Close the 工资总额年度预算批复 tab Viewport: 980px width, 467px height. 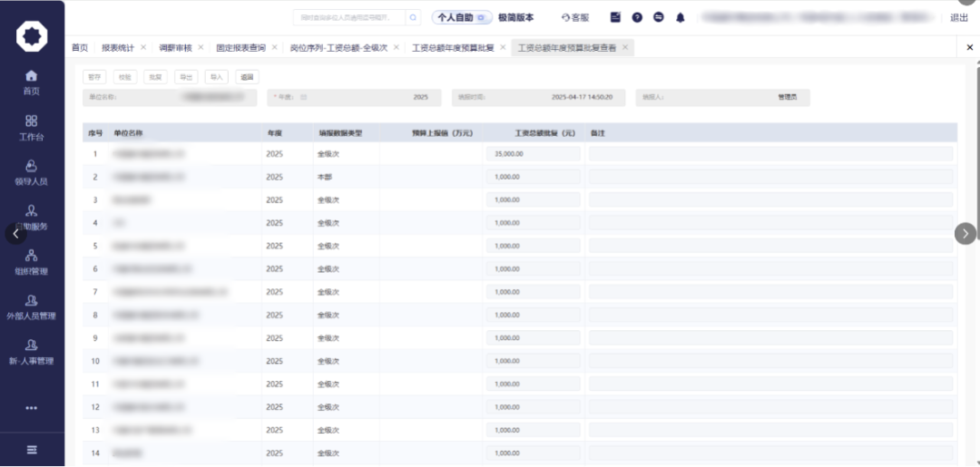503,47
